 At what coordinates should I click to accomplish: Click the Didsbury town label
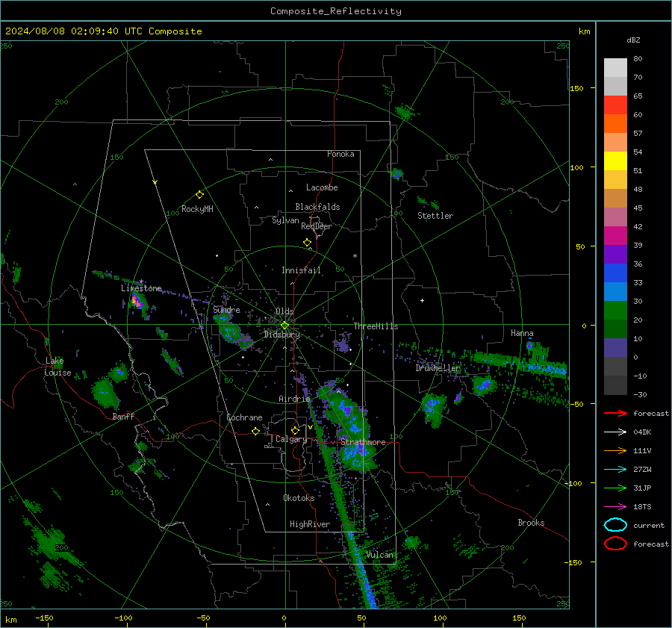tap(282, 335)
